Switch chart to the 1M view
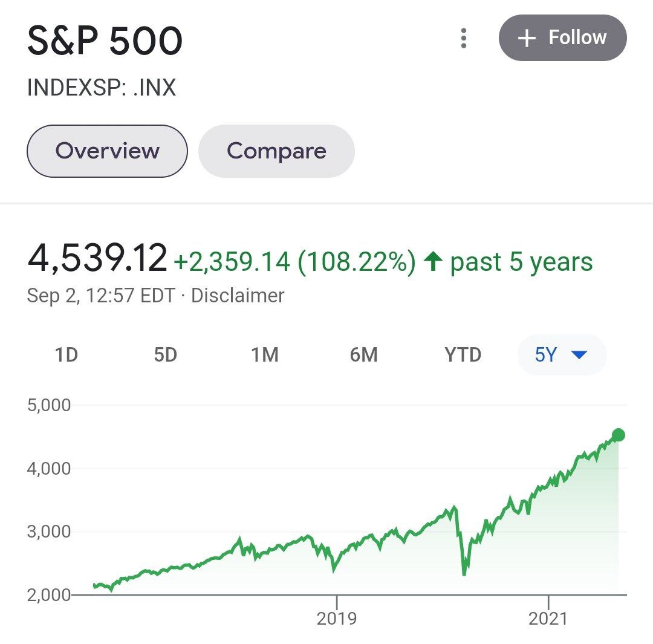 [265, 356]
